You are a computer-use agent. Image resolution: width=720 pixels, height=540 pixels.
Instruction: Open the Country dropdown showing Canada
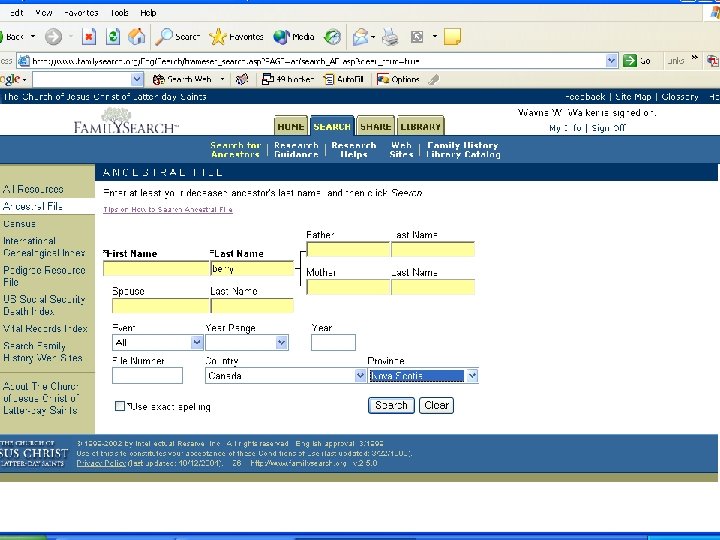[x=360, y=376]
